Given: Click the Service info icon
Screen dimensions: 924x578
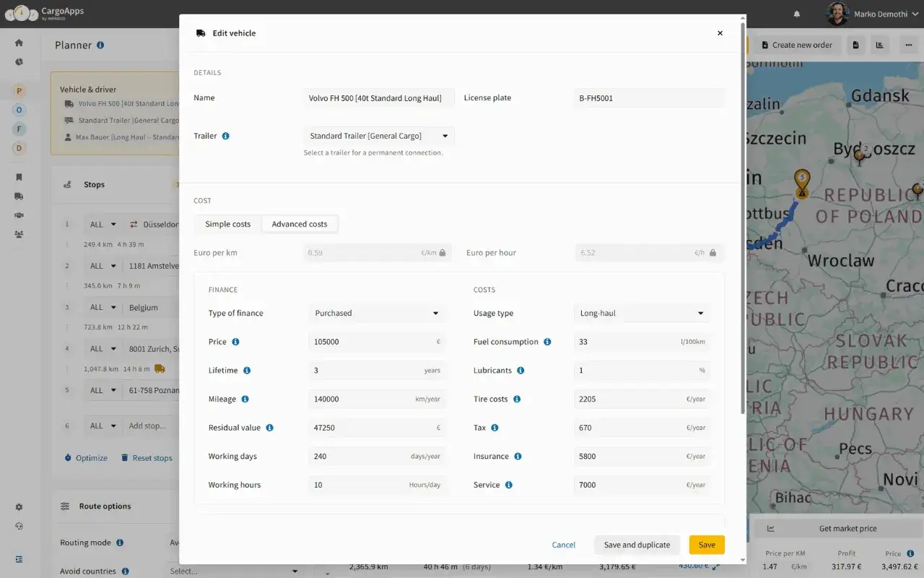Looking at the screenshot, I should tap(509, 485).
